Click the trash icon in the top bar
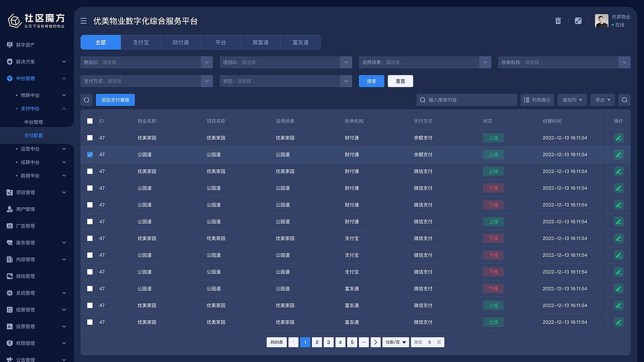Screen dimensions: 644x362 (557, 21)
